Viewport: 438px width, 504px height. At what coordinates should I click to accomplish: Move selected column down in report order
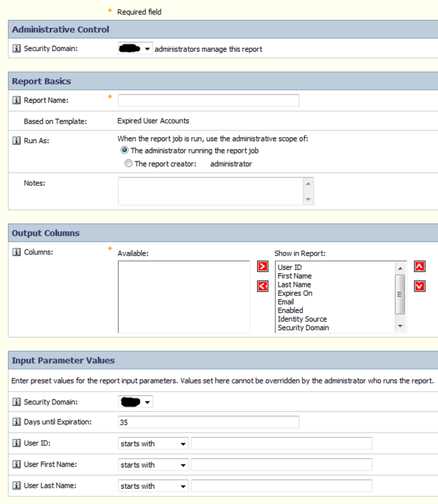tap(420, 286)
